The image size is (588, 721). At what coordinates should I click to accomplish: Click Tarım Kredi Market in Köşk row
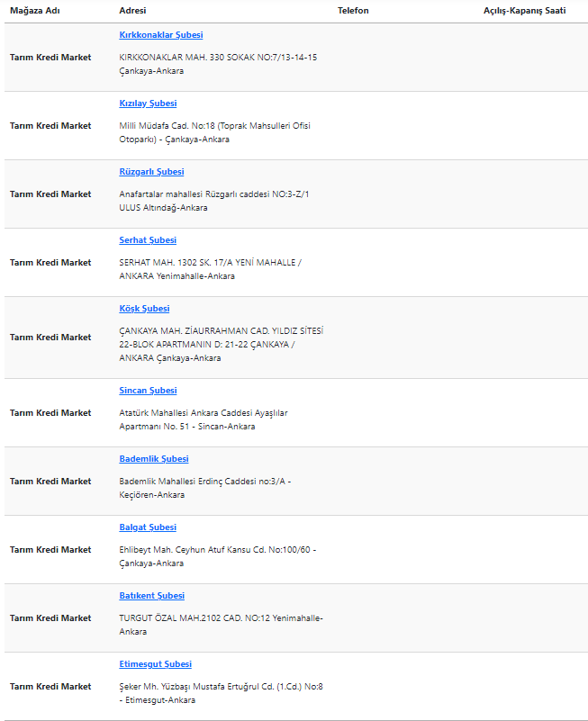tap(50, 338)
